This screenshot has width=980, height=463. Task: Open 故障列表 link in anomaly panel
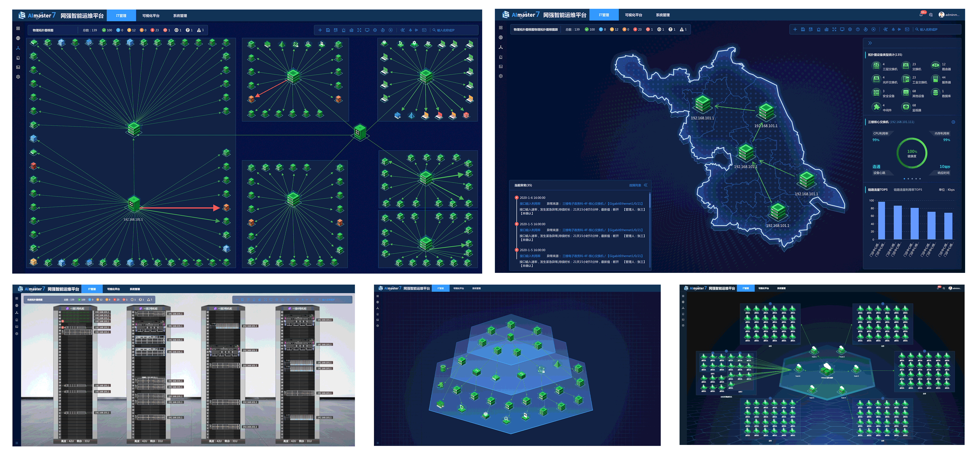[635, 185]
